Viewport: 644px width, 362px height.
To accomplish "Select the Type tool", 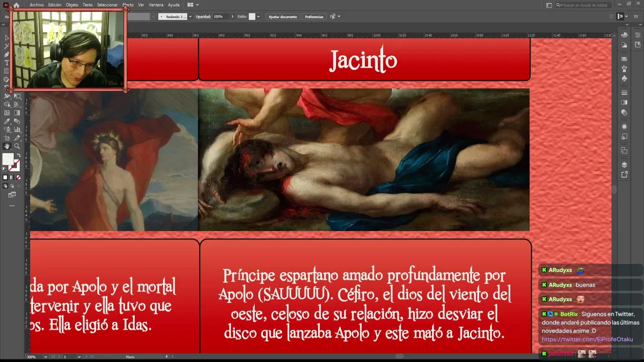I will point(7,63).
